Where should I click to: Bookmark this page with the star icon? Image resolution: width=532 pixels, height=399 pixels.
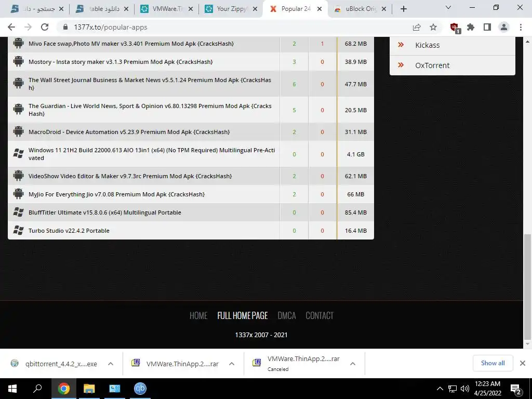tap(433, 27)
